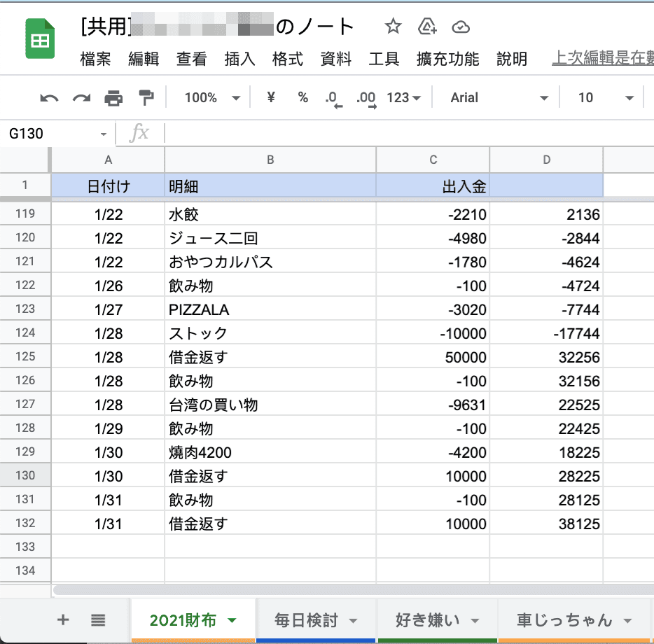This screenshot has height=644, width=654.
Task: Decrease decimal places
Action: tap(334, 99)
